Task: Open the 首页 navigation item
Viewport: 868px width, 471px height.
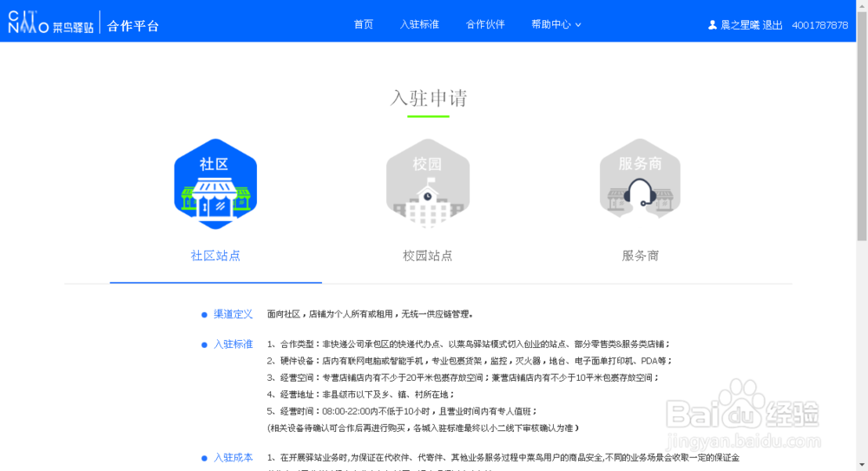Action: point(364,24)
